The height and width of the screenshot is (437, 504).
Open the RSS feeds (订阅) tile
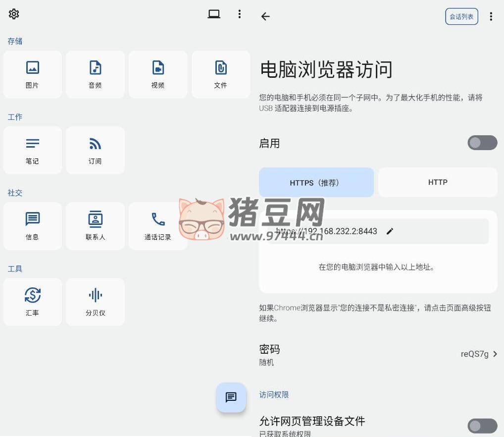coord(95,150)
